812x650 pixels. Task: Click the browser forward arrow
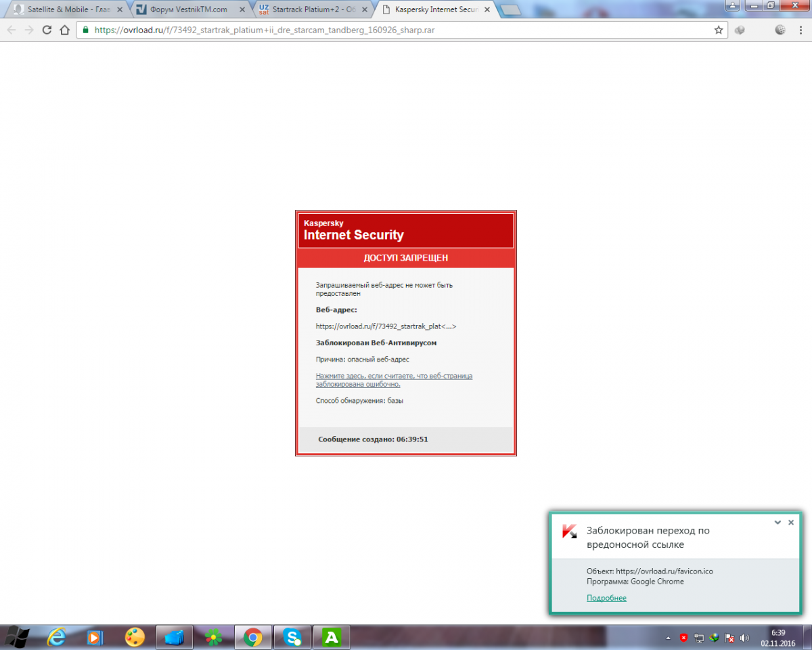(x=29, y=30)
